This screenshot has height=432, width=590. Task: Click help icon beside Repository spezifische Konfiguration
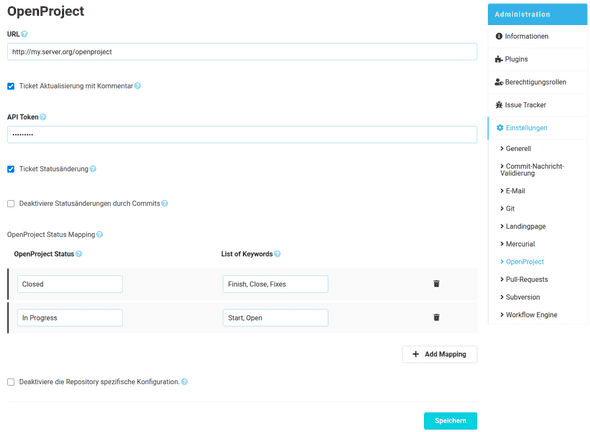tap(184, 382)
